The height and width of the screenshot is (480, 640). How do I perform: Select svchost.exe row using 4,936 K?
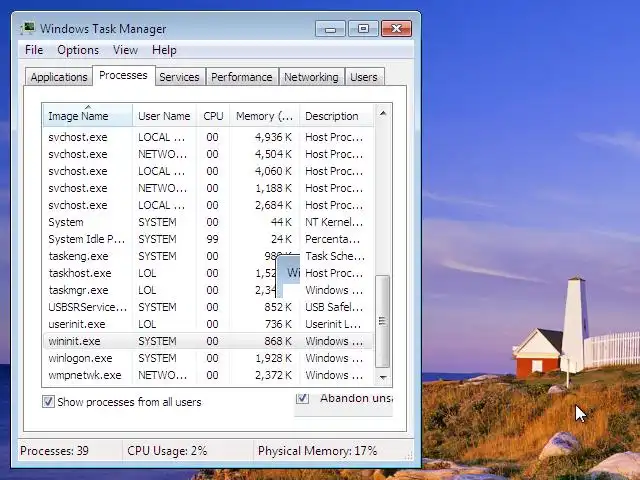coord(208,137)
